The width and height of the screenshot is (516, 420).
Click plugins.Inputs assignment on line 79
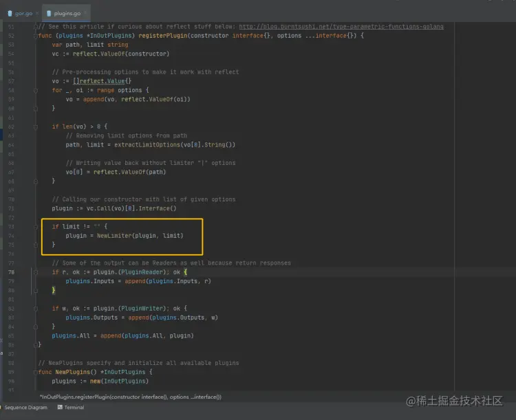pyautogui.click(x=138, y=281)
